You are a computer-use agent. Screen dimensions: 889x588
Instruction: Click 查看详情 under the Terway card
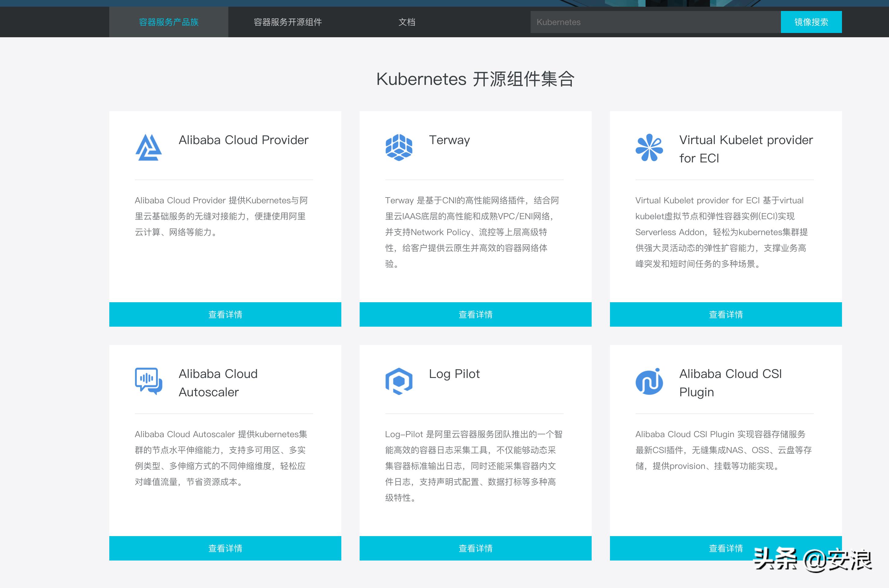pos(475,314)
